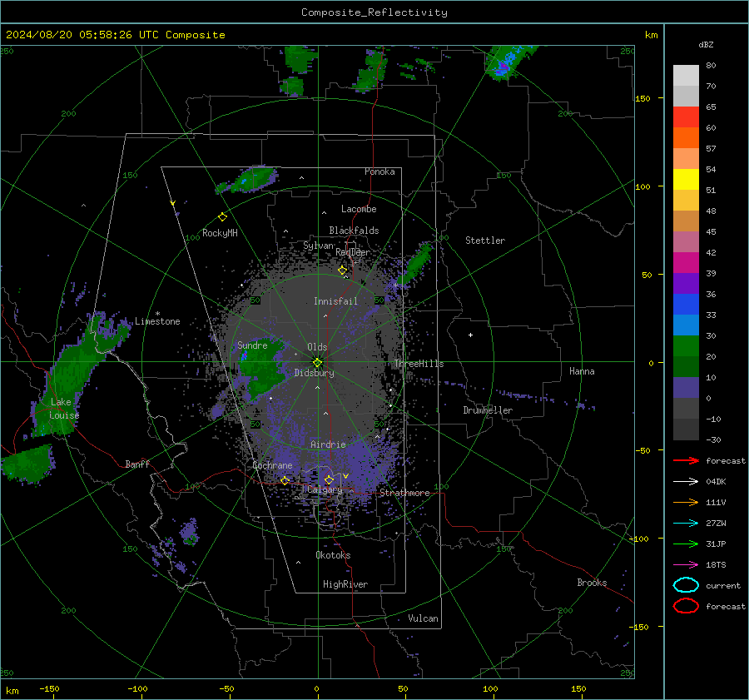
Task: Click the Lake Louise label
Action: (x=64, y=409)
